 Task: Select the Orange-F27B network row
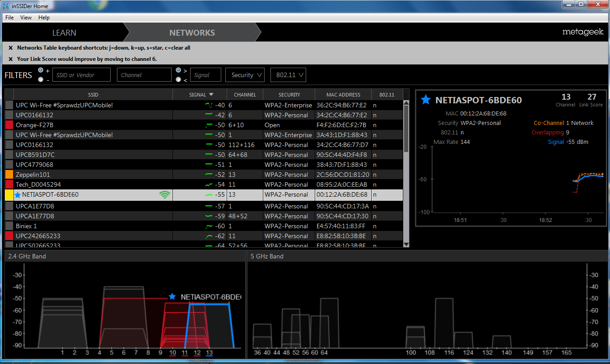point(203,125)
